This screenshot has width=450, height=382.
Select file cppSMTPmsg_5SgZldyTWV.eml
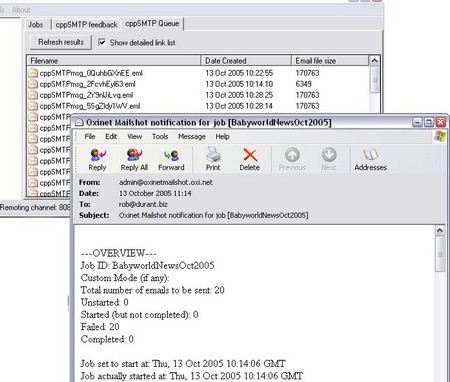coord(90,106)
